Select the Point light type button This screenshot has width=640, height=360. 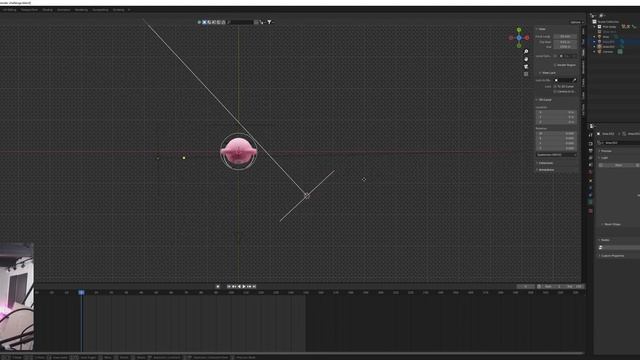(619, 165)
